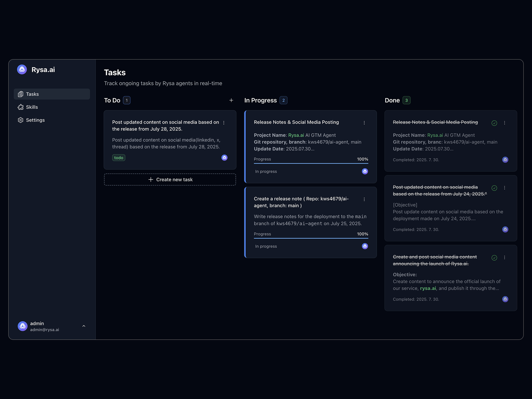Image resolution: width=532 pixels, height=399 pixels.
Task: Open three-dot menu on Release Notes in-progress card
Action: coord(364,122)
